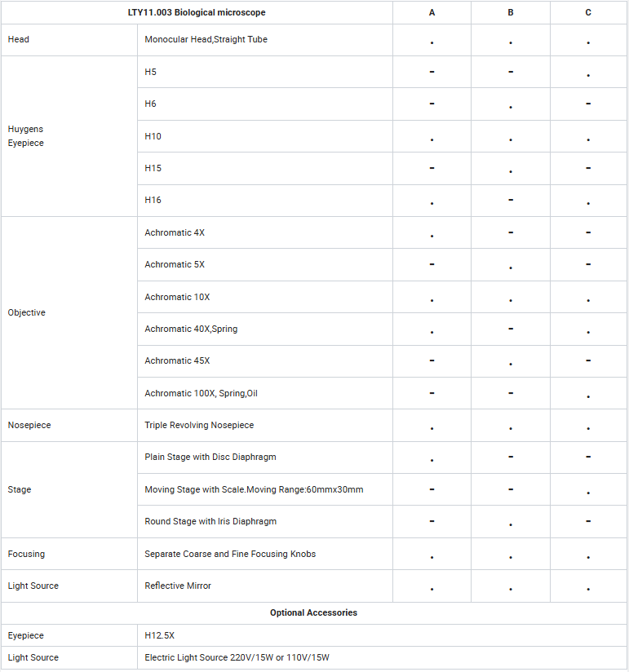
Task: Click the Optional Accessories heading
Action: pos(313,612)
